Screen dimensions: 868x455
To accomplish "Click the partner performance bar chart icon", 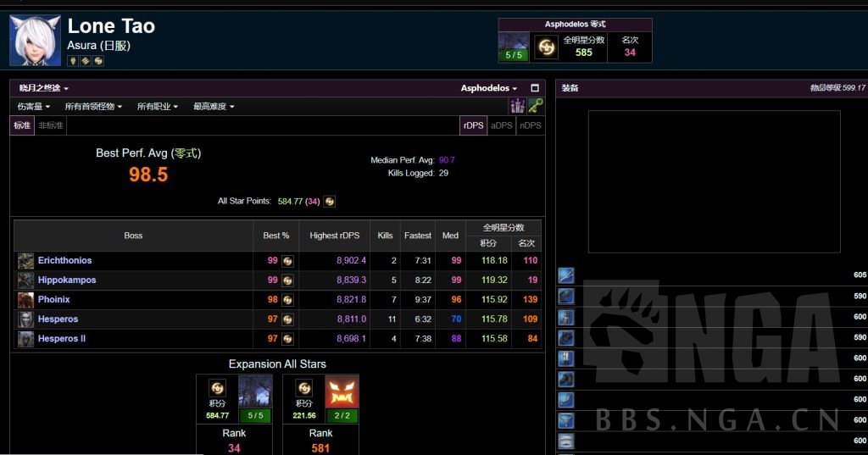I will (516, 106).
